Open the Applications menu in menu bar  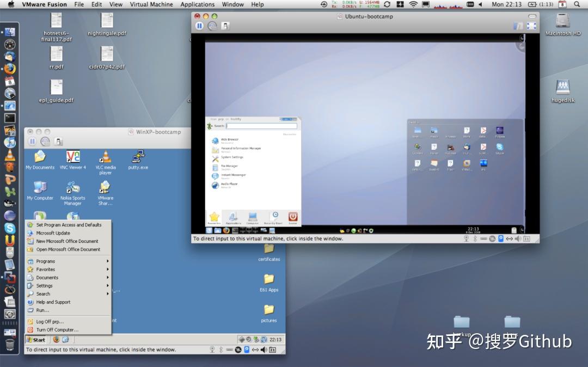197,4
